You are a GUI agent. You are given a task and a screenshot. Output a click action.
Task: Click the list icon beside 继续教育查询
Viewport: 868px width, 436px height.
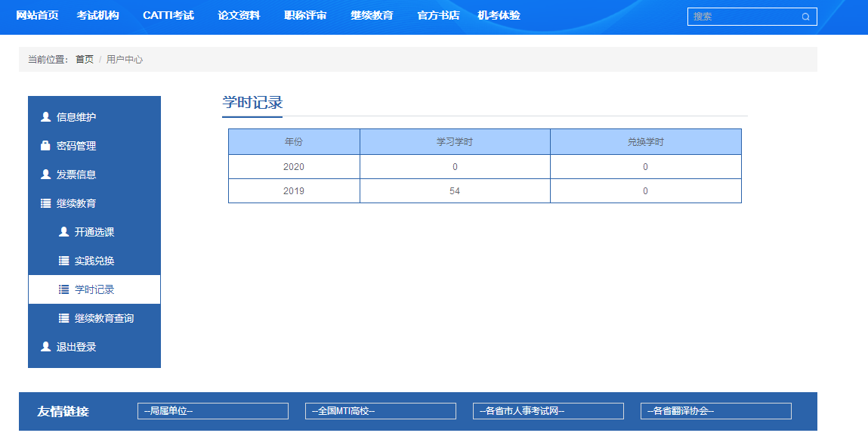coord(63,319)
